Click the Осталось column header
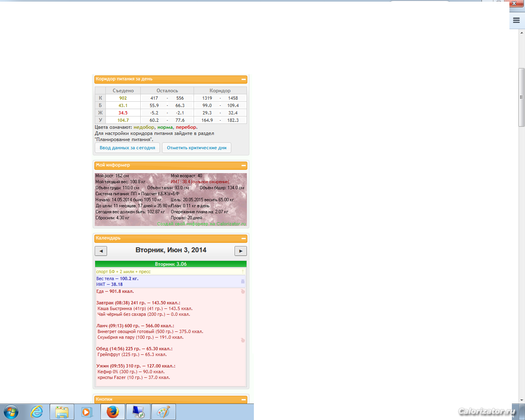 tap(167, 91)
